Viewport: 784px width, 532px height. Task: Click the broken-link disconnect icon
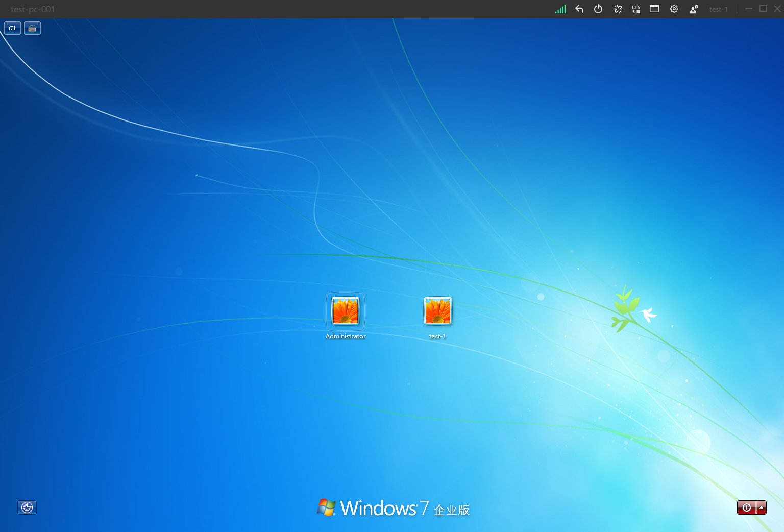(618, 9)
